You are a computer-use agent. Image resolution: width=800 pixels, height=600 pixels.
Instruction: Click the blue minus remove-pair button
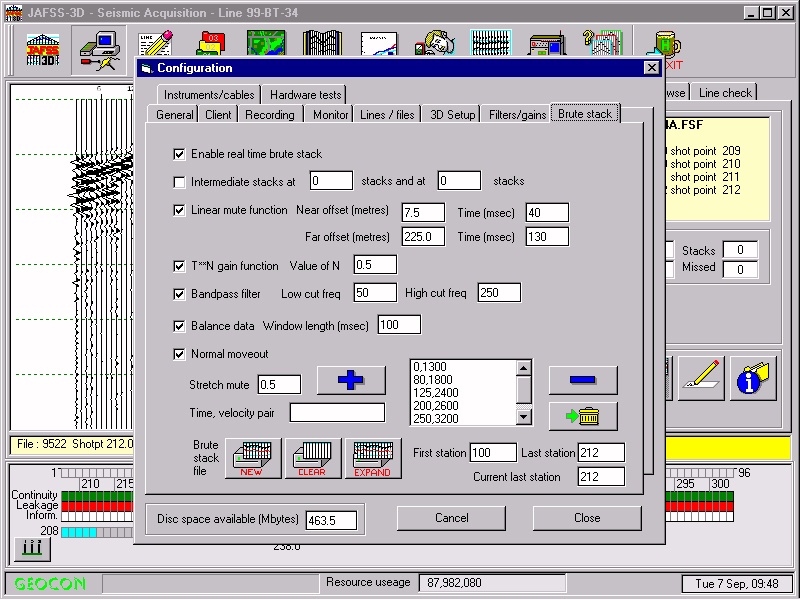coord(583,380)
